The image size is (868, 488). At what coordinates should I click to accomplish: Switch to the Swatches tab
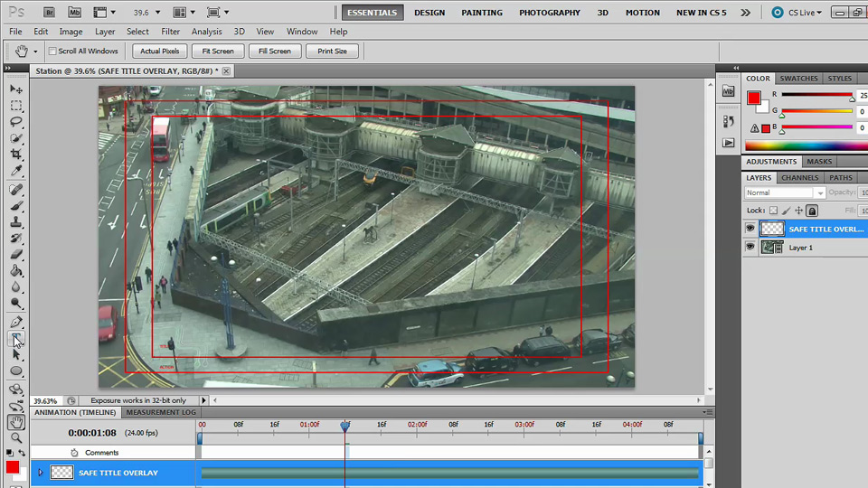tap(798, 79)
